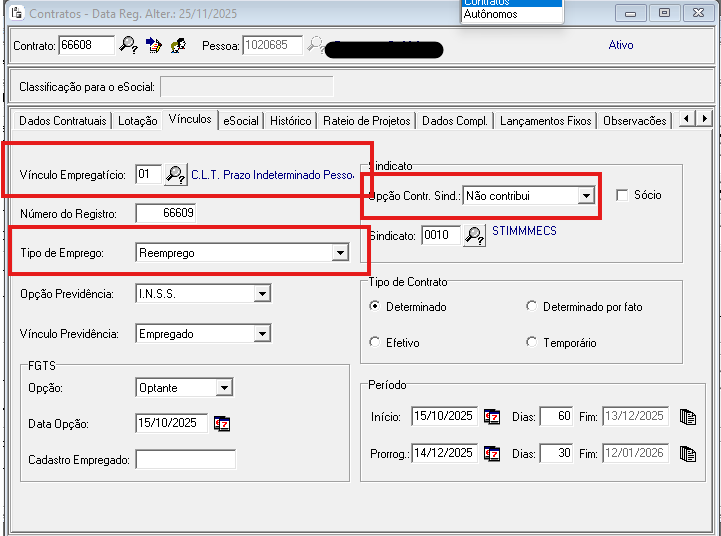Click the copy-pages icon beside Início Fim field

pos(687,417)
